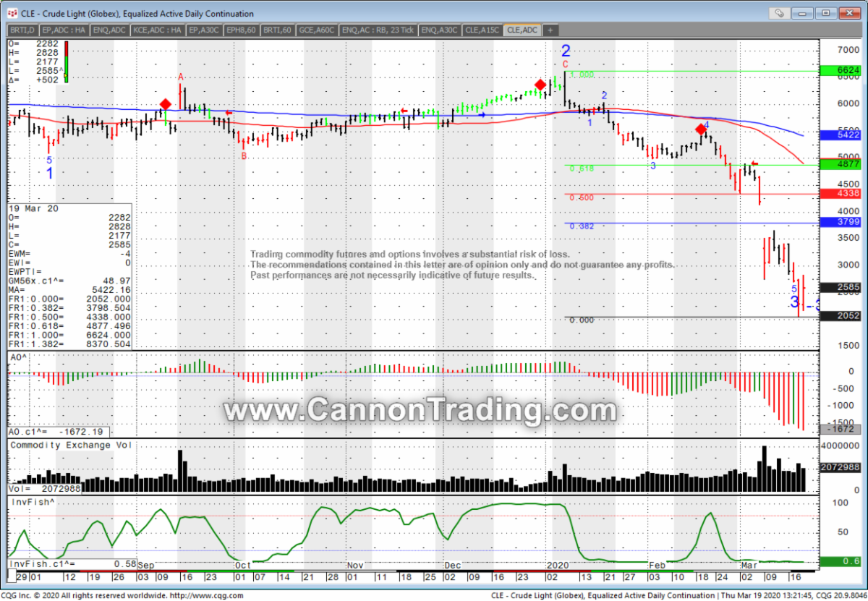Click the red diamond marker near wave C
The width and height of the screenshot is (868, 601).
[x=540, y=85]
